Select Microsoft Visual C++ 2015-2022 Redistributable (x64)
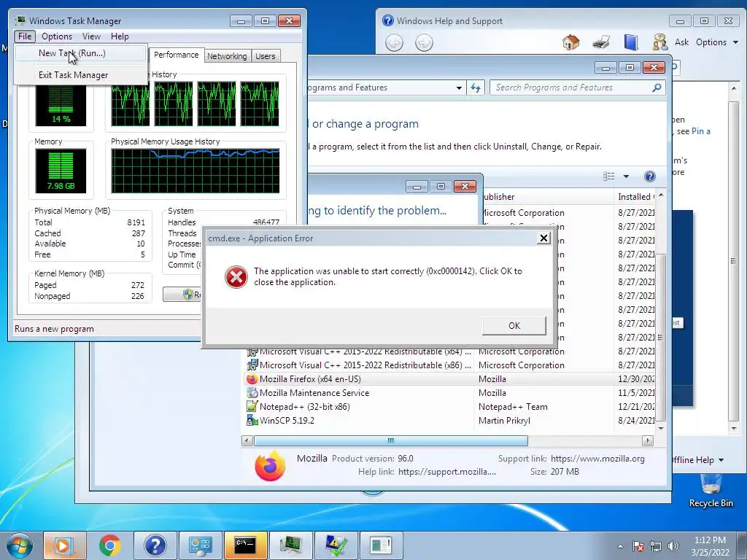 coord(450,352)
